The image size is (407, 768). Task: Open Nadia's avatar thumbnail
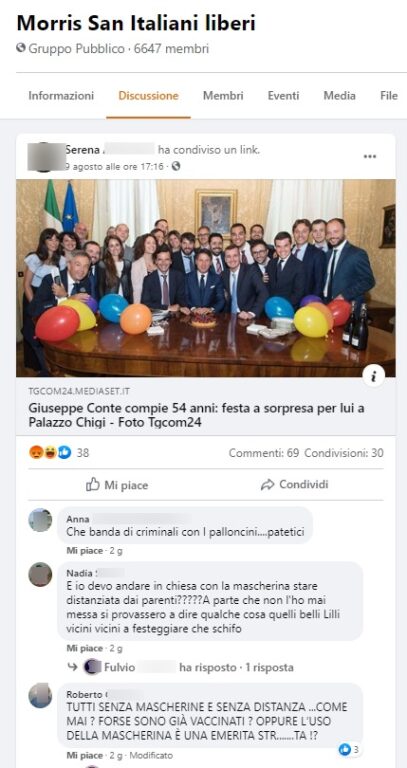(x=40, y=574)
